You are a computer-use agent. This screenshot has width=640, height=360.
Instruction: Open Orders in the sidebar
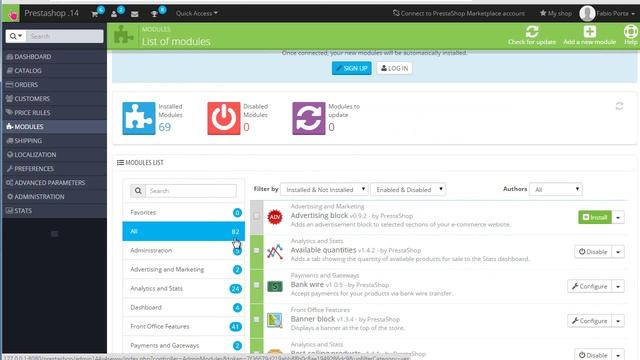click(x=54, y=84)
